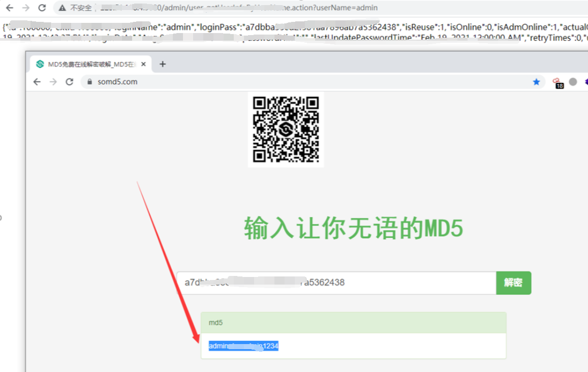588x372 pixels.
Task: Go back in the somd5.com browser
Action: [x=37, y=82]
